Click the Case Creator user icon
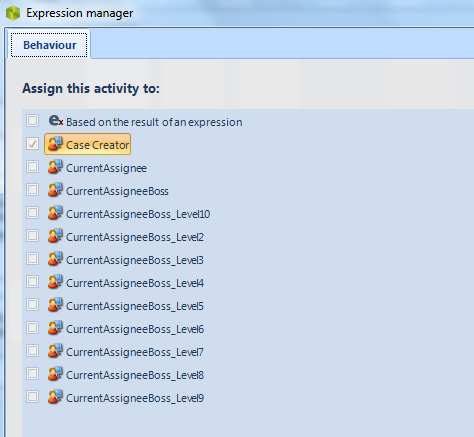 coord(55,144)
